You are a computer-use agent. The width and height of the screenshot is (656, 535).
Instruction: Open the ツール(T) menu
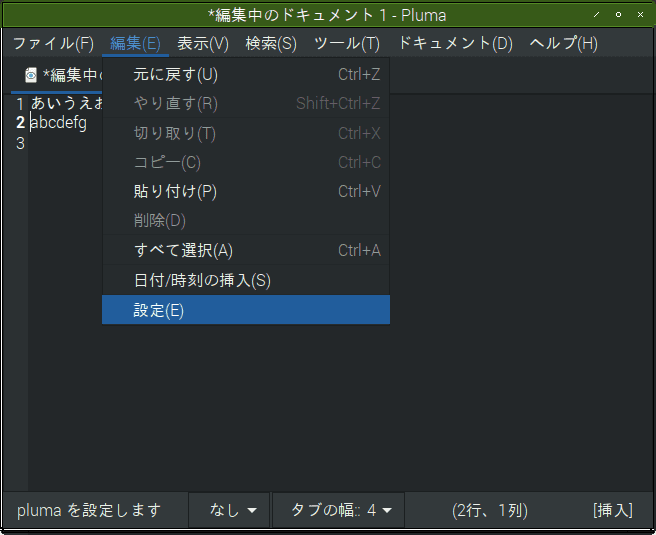[x=347, y=44]
